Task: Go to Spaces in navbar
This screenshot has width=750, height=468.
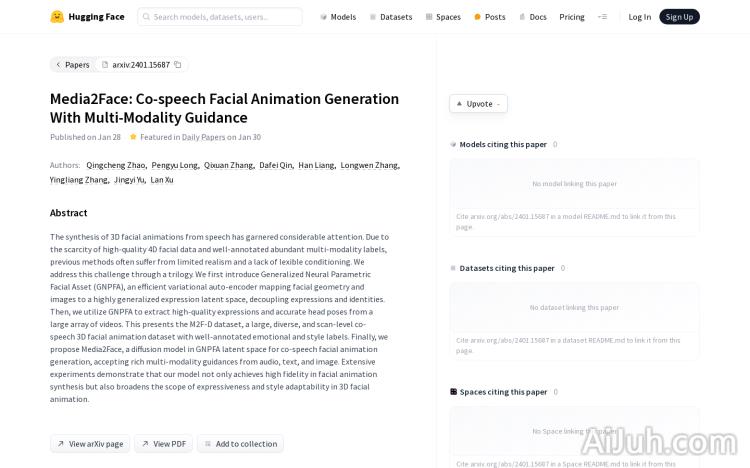Action: [443, 17]
